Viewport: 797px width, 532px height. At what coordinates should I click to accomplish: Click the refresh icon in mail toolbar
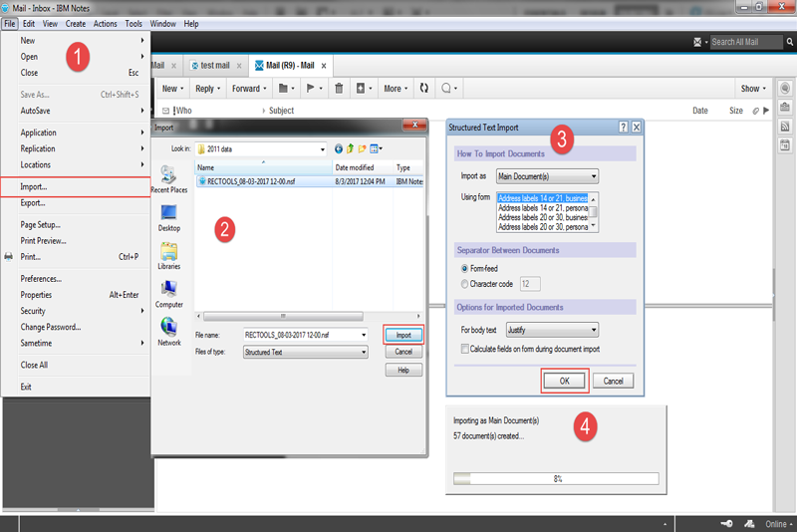tap(424, 88)
